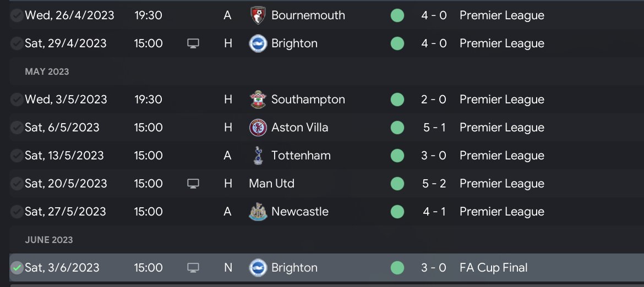Toggle the check circle beside Sat, 13/5/2023
This screenshot has width=644, height=287.
tap(17, 156)
